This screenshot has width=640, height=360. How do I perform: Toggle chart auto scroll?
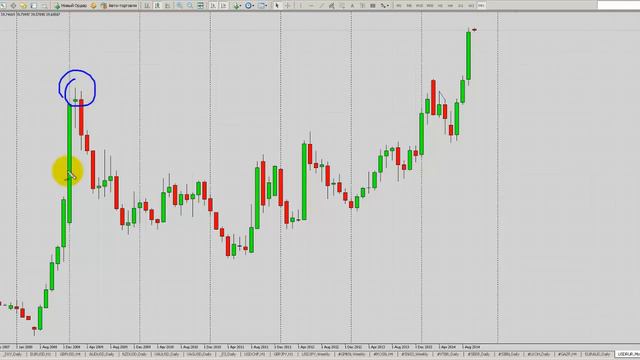click(x=213, y=6)
